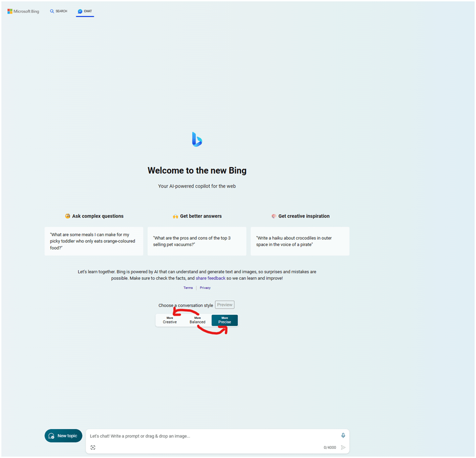The width and height of the screenshot is (476, 458).
Task: Open the Terms link
Action: (188, 287)
